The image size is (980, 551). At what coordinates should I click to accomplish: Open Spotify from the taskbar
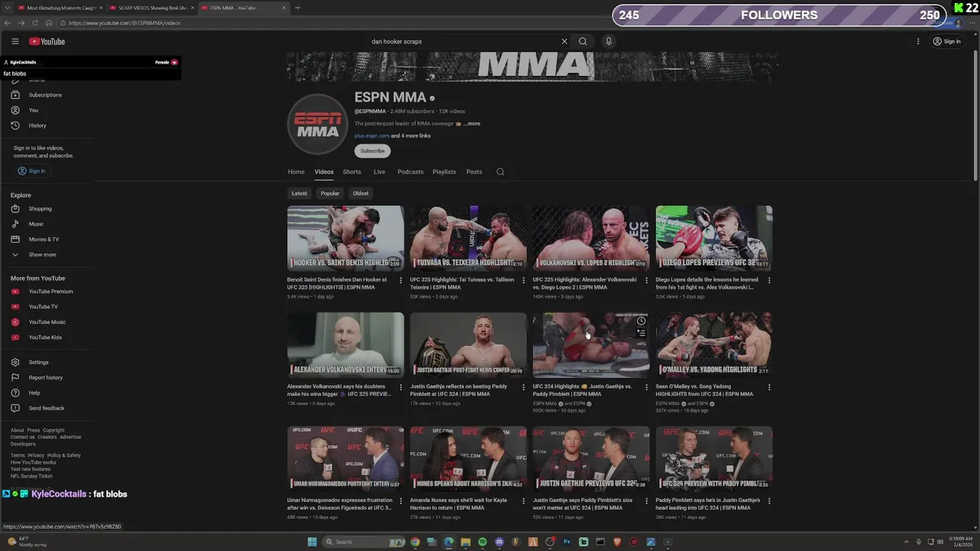[x=482, y=542]
